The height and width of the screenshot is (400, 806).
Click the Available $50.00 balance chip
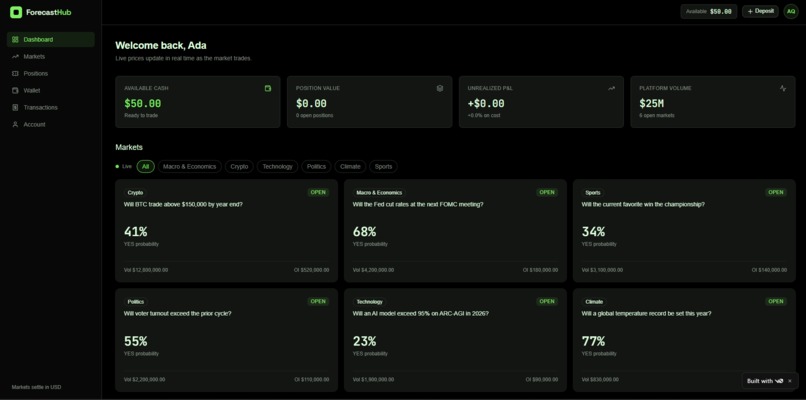[x=709, y=11]
